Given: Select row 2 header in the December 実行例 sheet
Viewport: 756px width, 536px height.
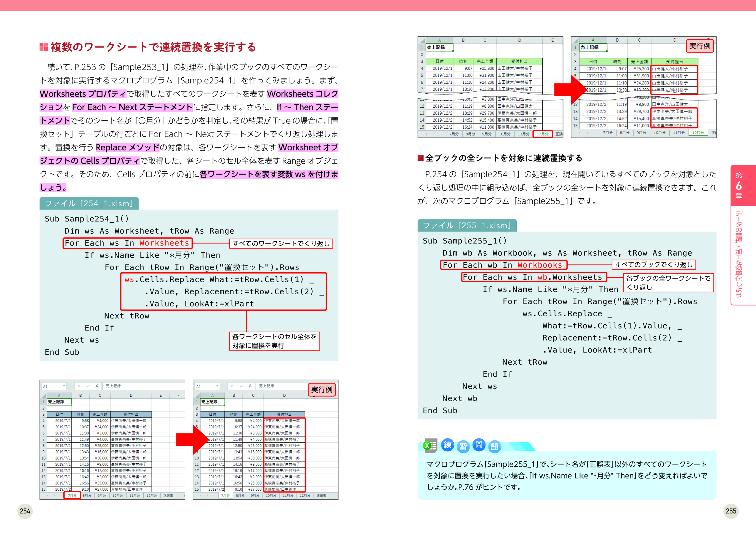Looking at the screenshot, I should 575,54.
